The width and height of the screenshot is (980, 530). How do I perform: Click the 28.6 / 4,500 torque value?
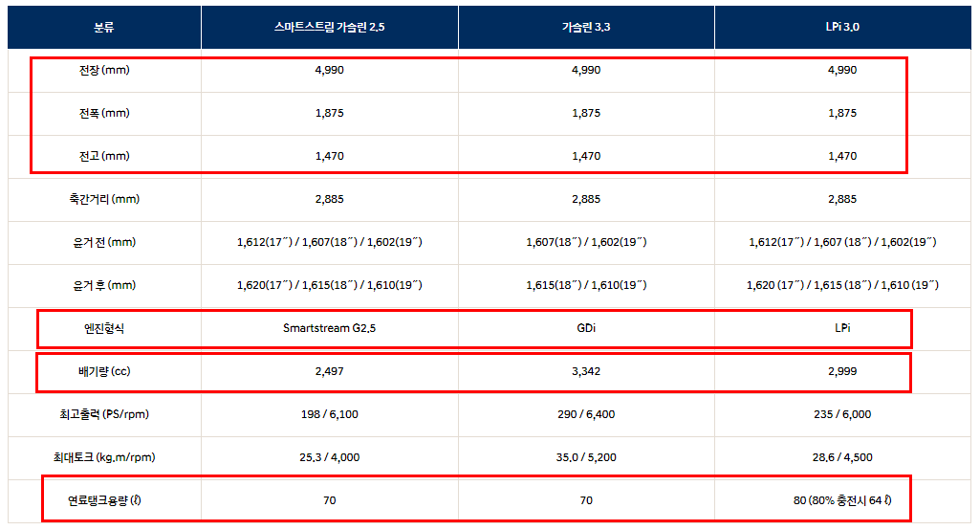(842, 457)
